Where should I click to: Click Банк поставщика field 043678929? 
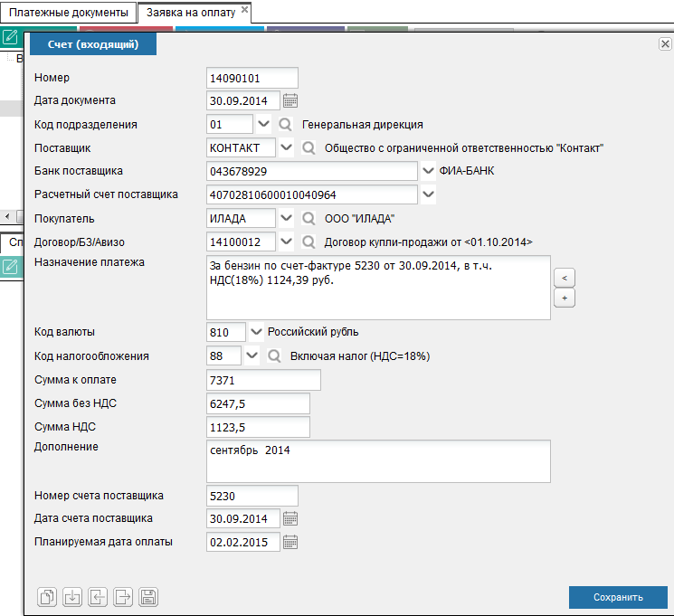311,171
